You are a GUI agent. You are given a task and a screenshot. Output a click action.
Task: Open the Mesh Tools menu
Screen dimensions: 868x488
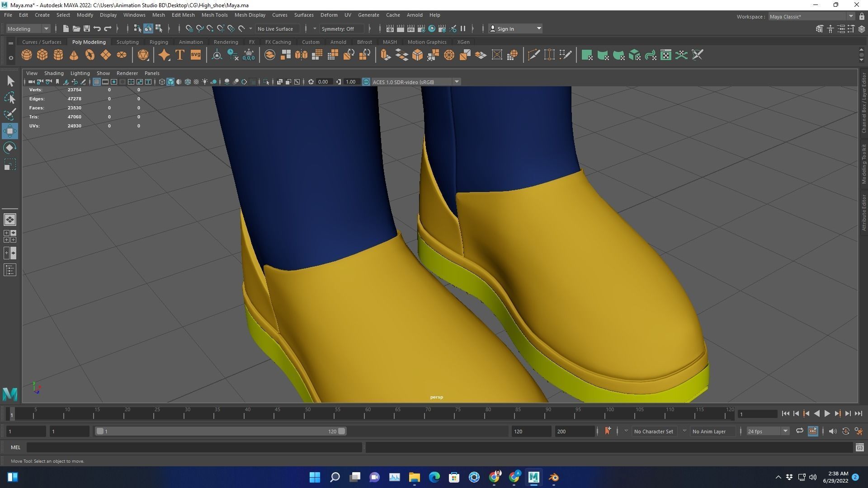(x=214, y=15)
